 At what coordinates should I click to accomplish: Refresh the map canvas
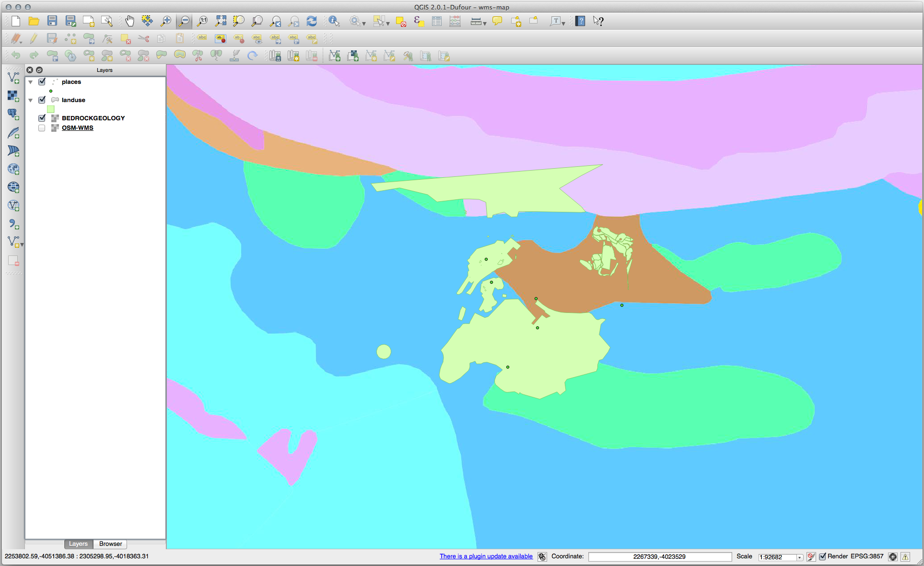coord(312,21)
